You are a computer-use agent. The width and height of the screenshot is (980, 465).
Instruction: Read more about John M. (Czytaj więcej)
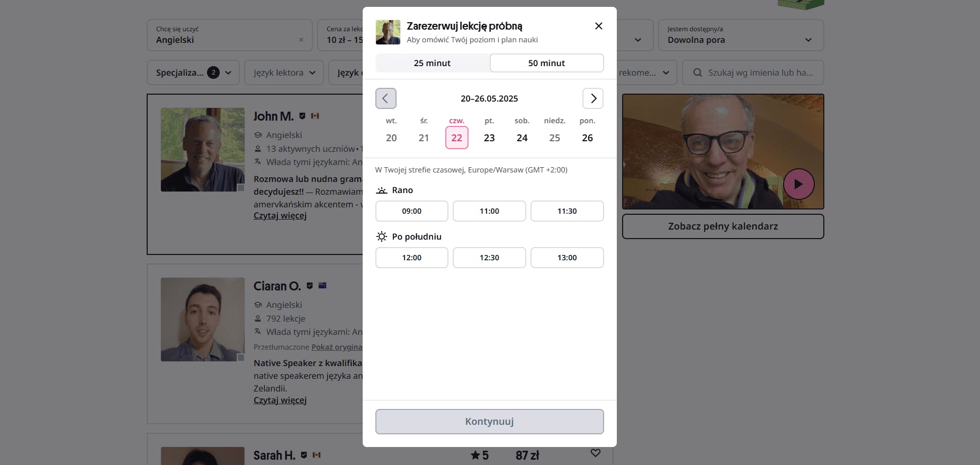click(280, 215)
